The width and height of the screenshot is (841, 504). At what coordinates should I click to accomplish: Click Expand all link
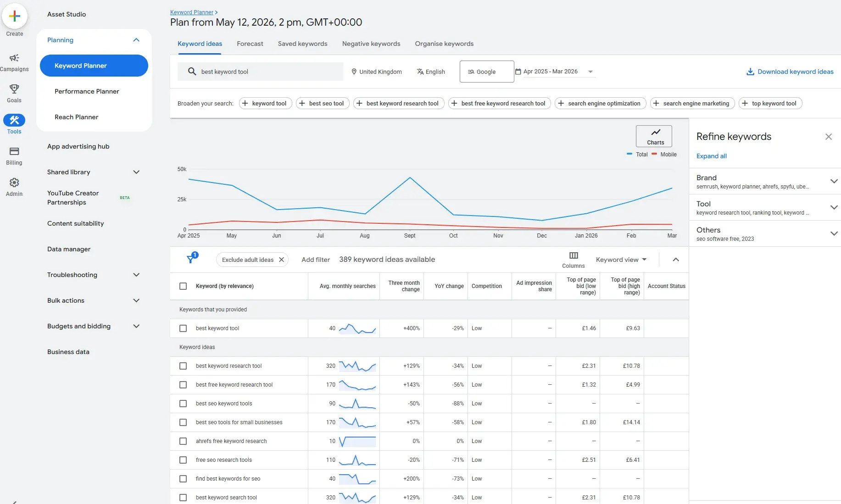point(712,156)
